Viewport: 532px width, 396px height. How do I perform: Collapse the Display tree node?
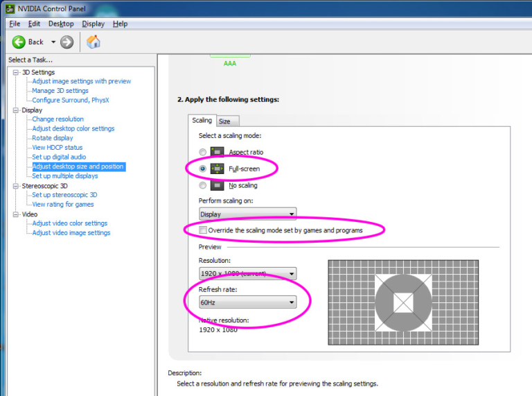click(16, 110)
